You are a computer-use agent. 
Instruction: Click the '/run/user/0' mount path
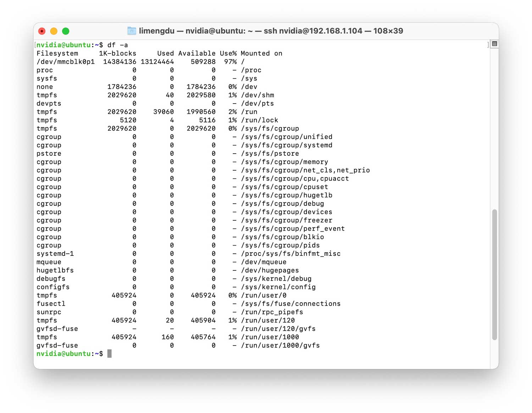pos(264,296)
